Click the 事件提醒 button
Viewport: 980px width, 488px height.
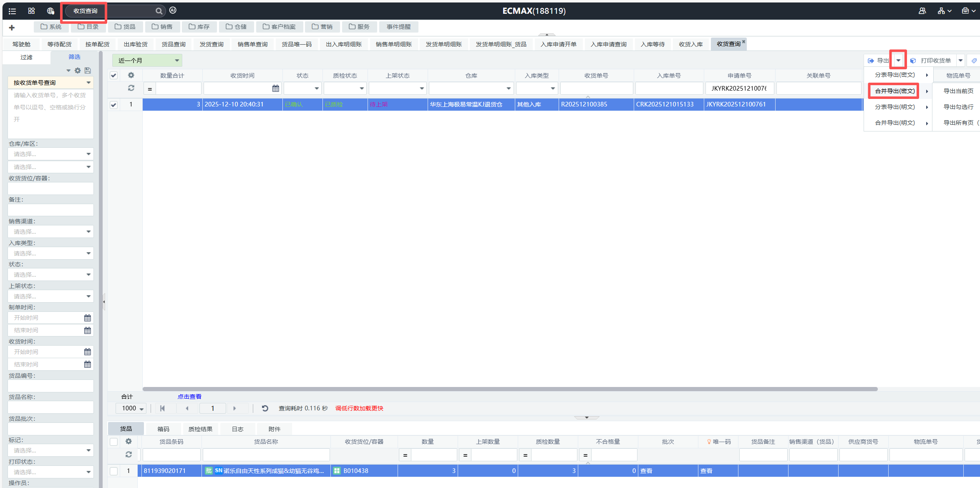[398, 27]
